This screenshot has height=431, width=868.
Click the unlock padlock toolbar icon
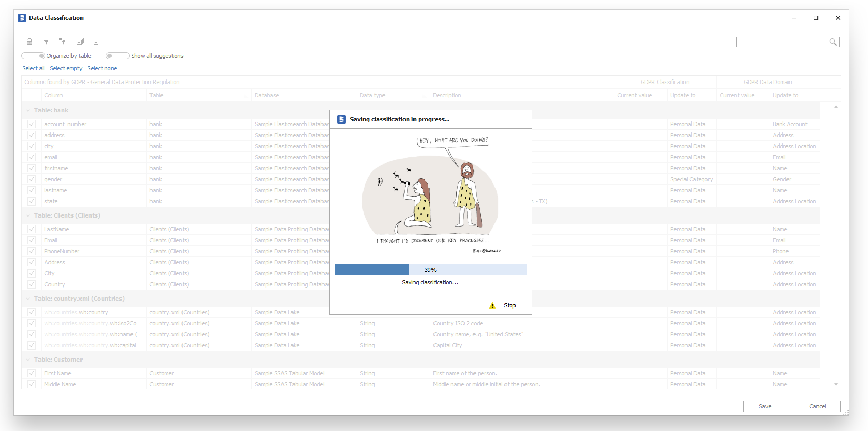[29, 42]
